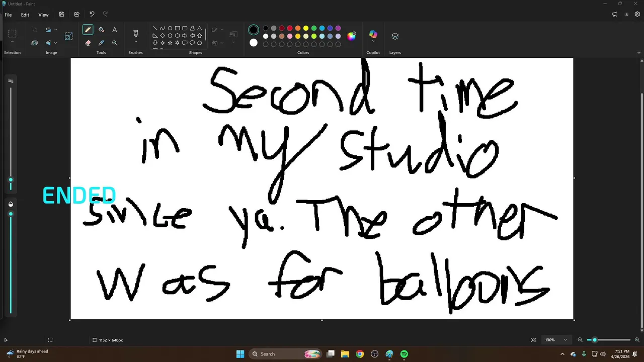Image resolution: width=644 pixels, height=362 pixels.
Task: Choose the Oval shape
Action: (x=170, y=28)
